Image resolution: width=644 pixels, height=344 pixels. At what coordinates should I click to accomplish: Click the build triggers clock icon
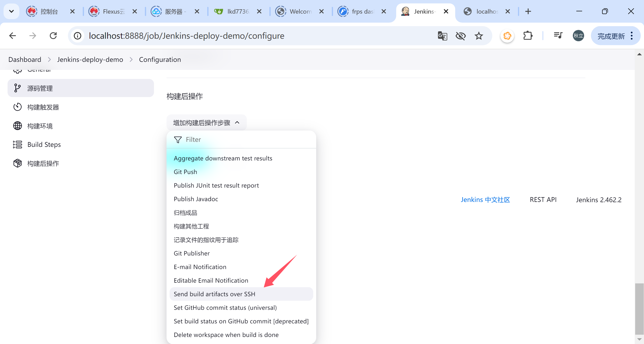(17, 107)
